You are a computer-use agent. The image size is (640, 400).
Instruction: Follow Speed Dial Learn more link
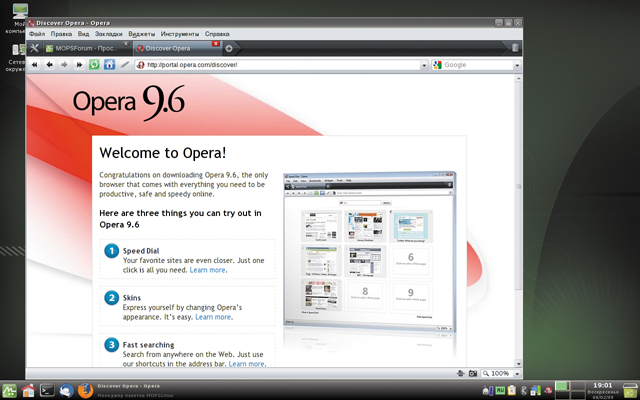(207, 270)
